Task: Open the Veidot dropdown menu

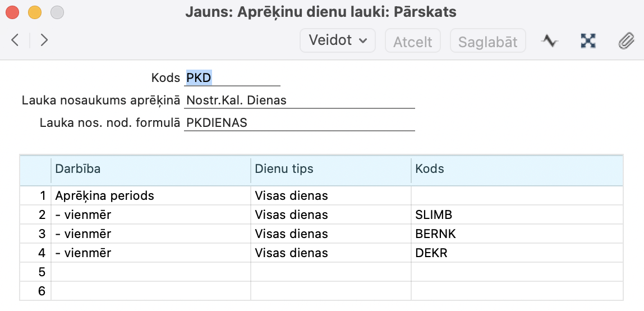Action: (x=338, y=40)
